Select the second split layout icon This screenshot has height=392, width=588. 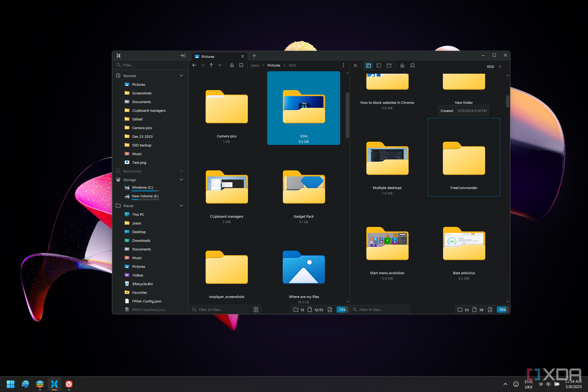point(379,66)
